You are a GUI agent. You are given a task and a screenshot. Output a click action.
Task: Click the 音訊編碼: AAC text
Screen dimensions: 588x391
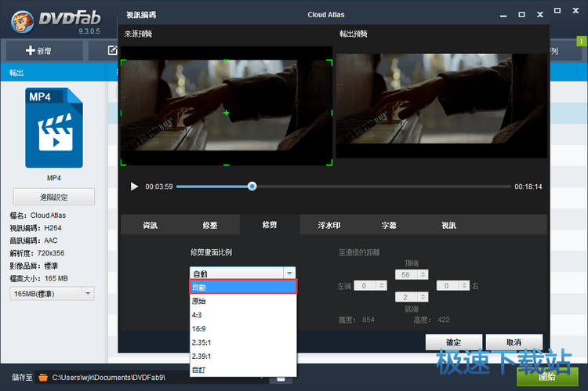[34, 241]
